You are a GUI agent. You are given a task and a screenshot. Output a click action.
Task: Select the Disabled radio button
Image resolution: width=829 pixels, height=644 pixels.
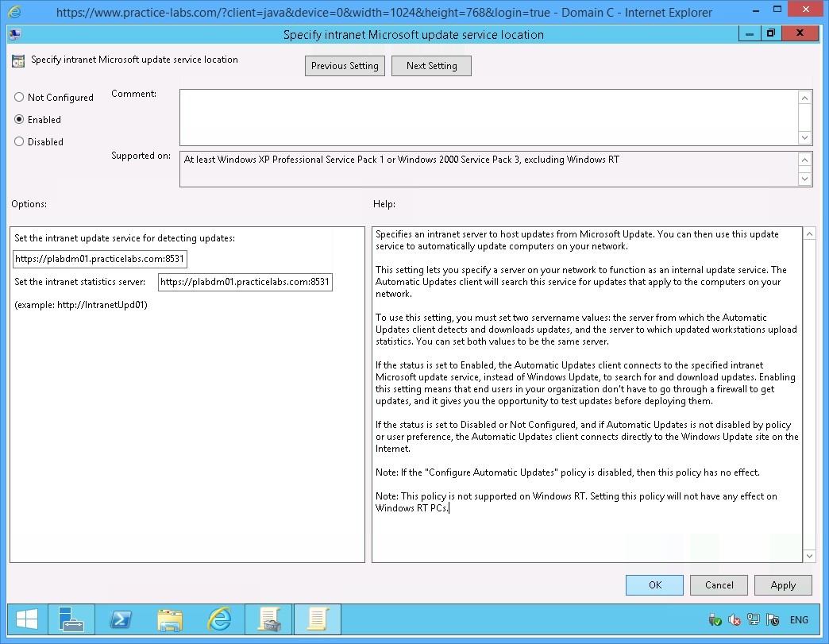click(19, 142)
